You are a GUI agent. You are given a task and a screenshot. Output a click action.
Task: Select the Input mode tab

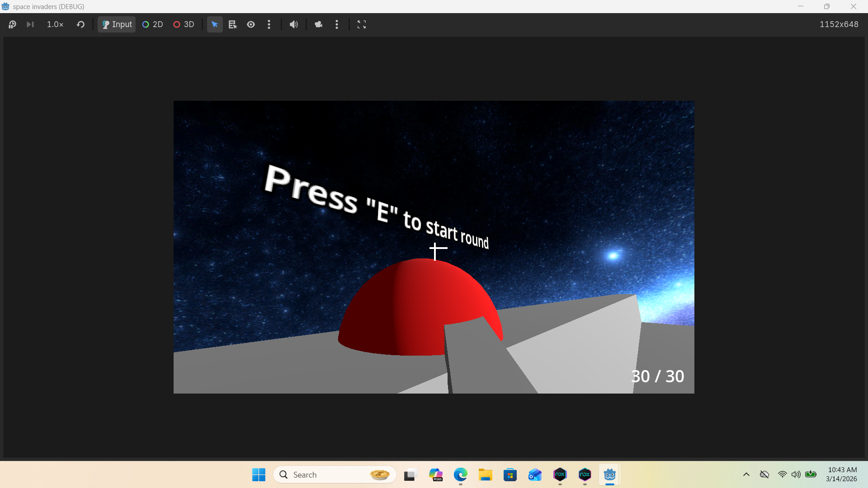tap(117, 24)
